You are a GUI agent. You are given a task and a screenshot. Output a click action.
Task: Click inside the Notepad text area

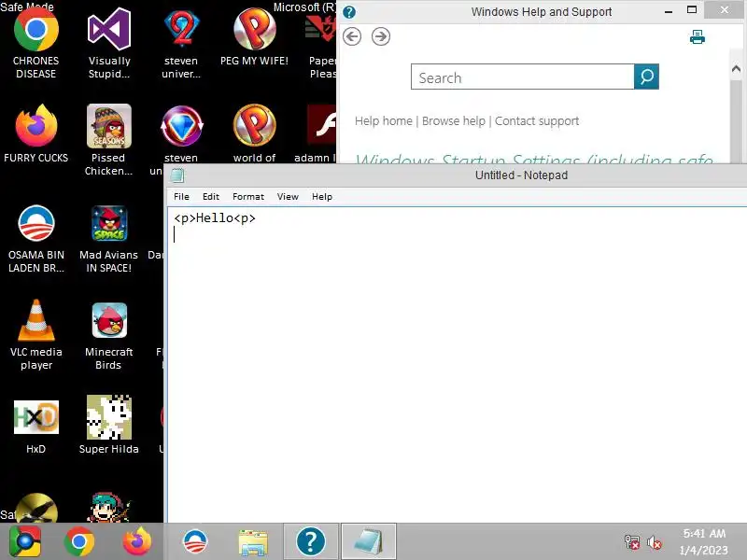pos(458,367)
